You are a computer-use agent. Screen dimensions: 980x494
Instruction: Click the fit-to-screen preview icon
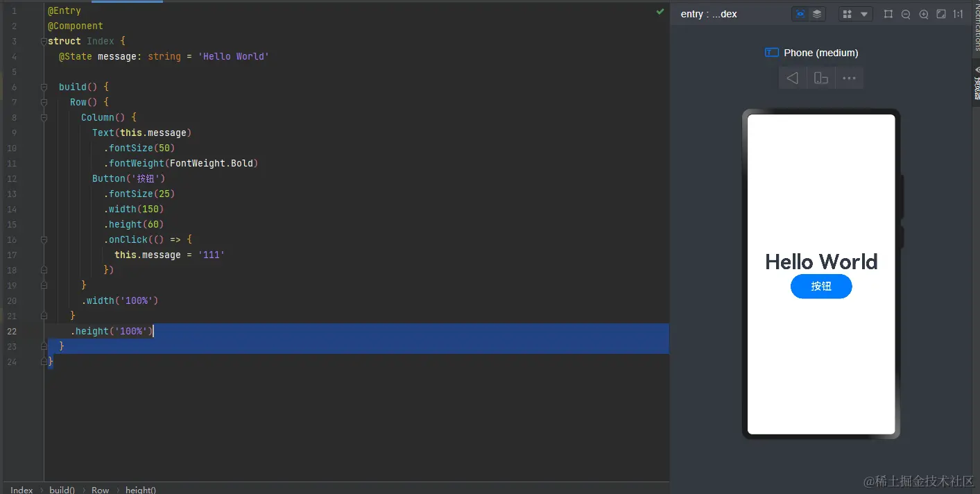(x=941, y=14)
